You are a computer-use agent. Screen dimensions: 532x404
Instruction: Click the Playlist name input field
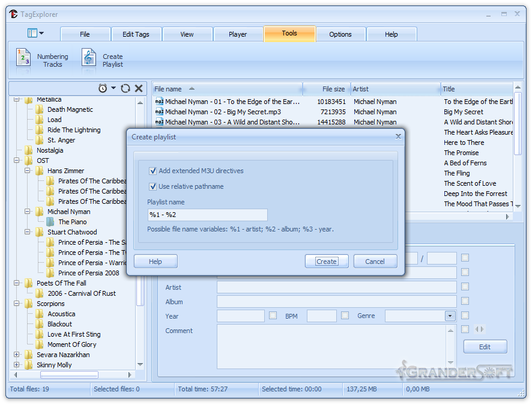click(207, 215)
